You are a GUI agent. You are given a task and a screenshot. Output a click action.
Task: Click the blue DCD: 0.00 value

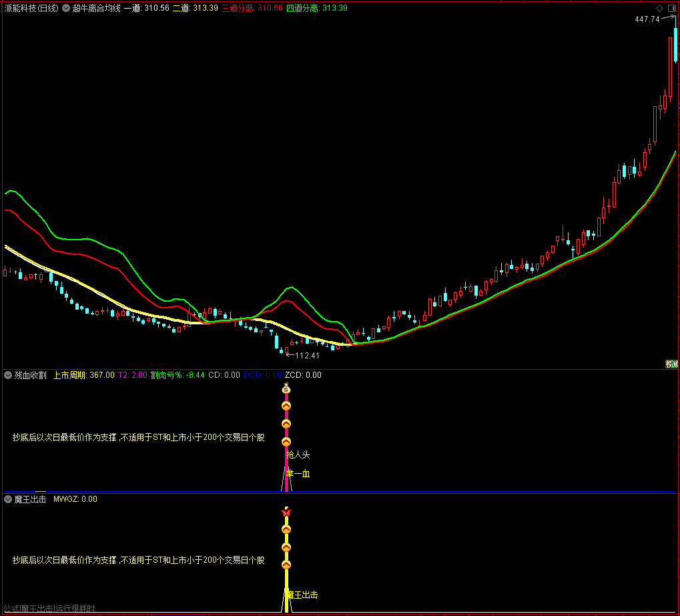[x=262, y=375]
